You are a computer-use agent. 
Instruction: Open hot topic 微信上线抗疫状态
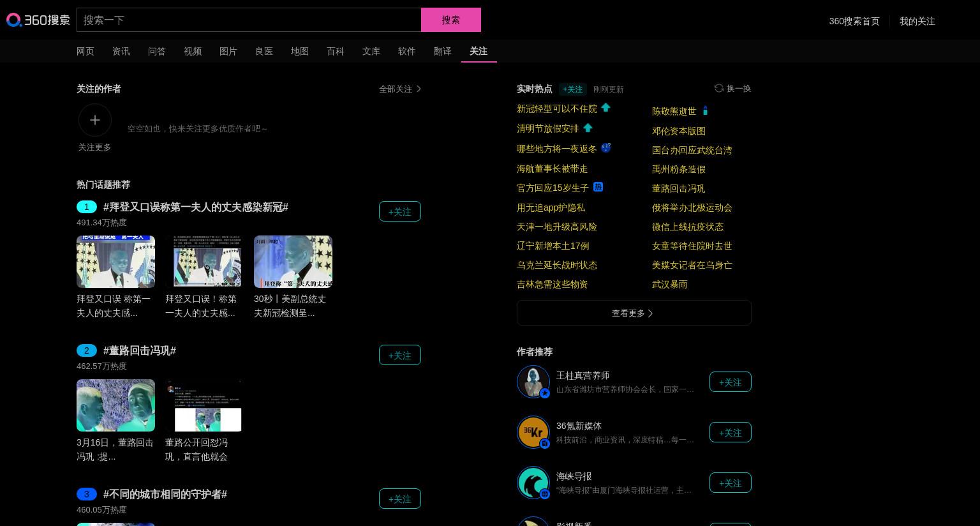[688, 227]
